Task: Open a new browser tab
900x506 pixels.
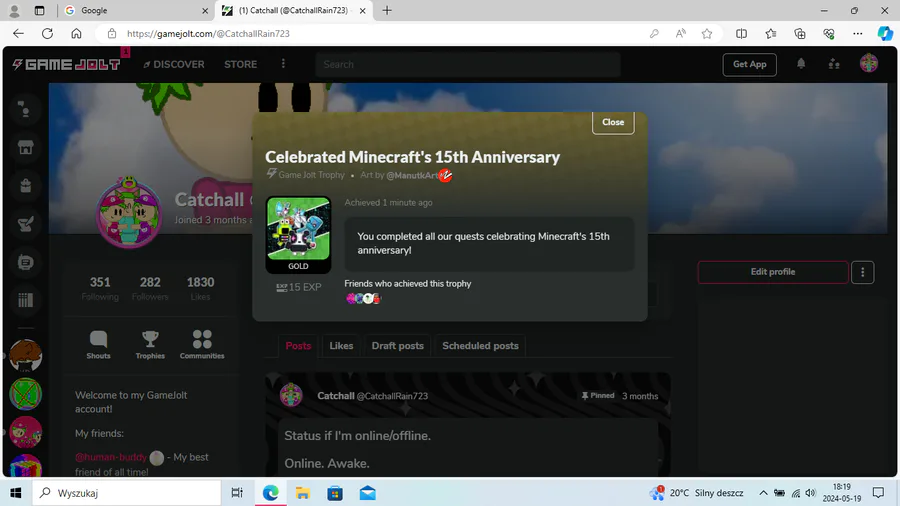Action: click(387, 10)
